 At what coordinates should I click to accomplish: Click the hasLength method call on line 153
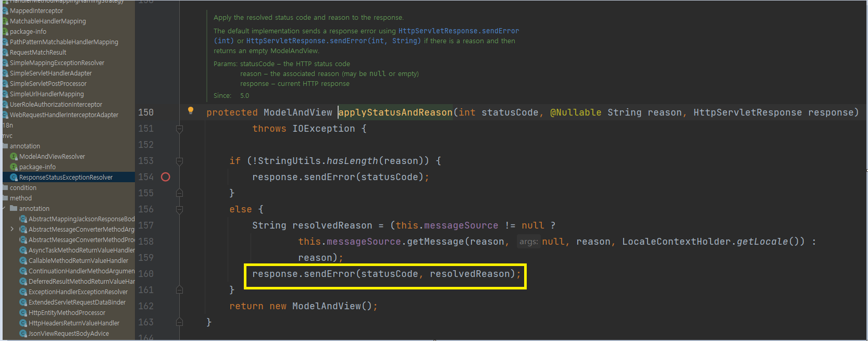coord(352,161)
